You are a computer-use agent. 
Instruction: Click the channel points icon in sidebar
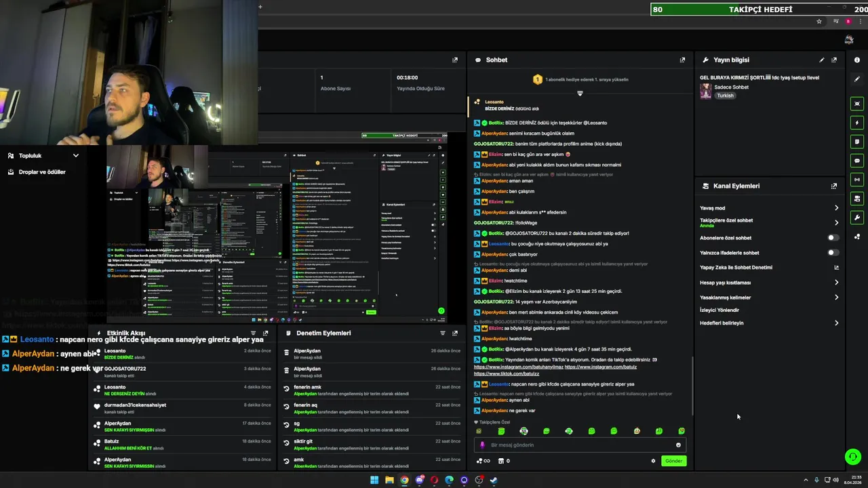857,237
